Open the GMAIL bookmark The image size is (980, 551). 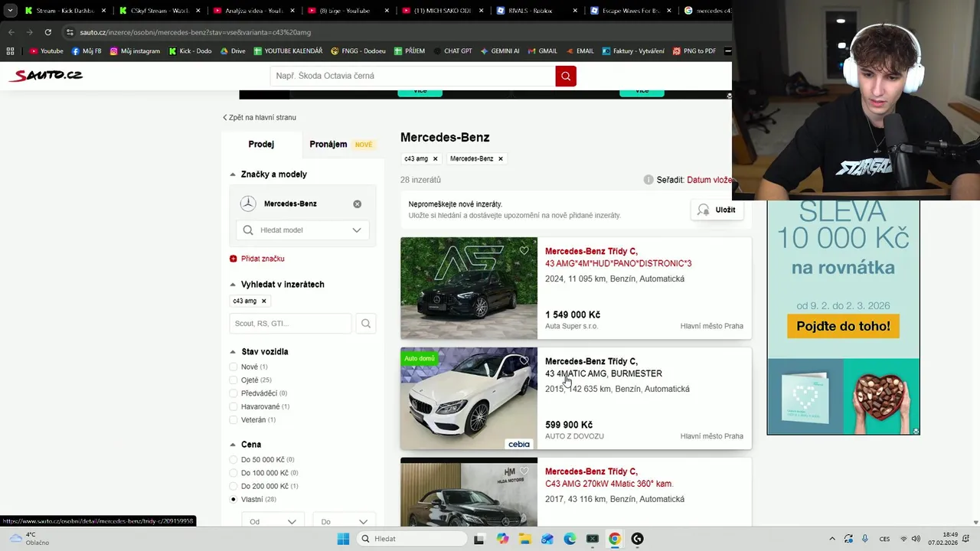tap(543, 51)
